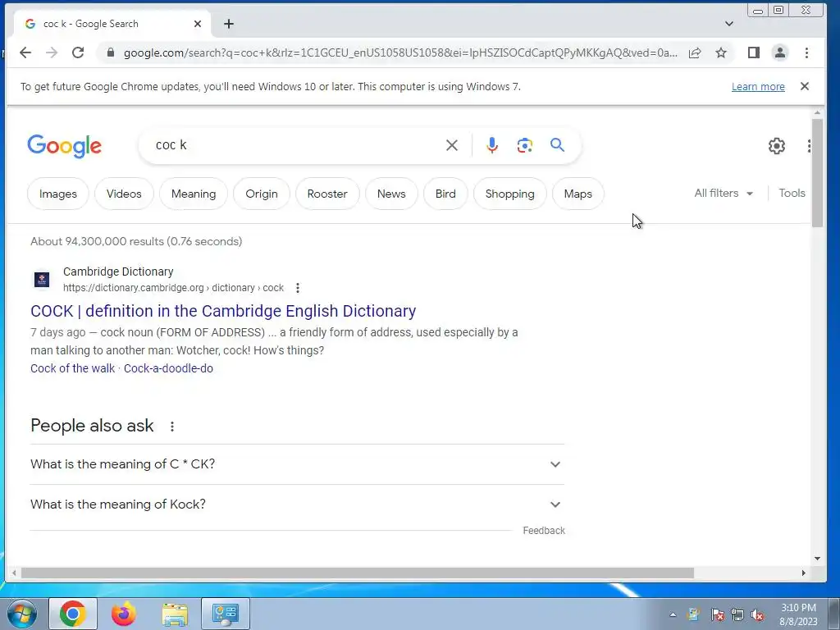The width and height of the screenshot is (840, 630).
Task: Click horizontal scrollbar right arrow
Action: click(x=804, y=573)
